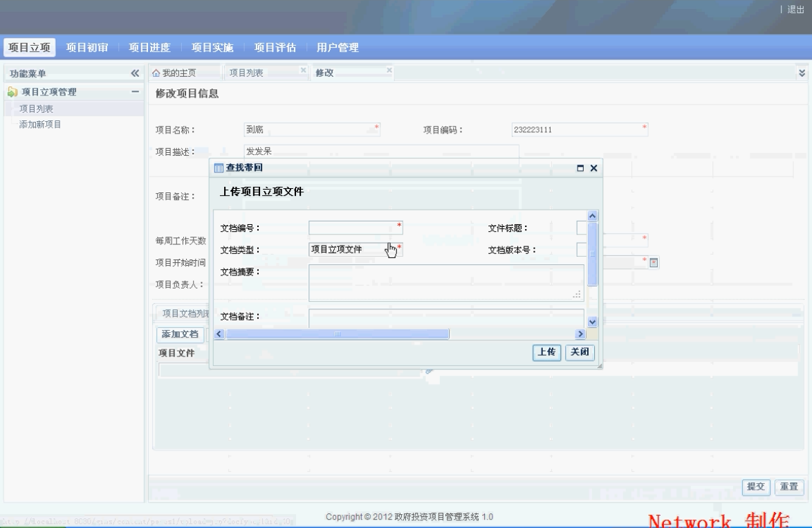Close the 项目列表 page tab

pyautogui.click(x=304, y=70)
